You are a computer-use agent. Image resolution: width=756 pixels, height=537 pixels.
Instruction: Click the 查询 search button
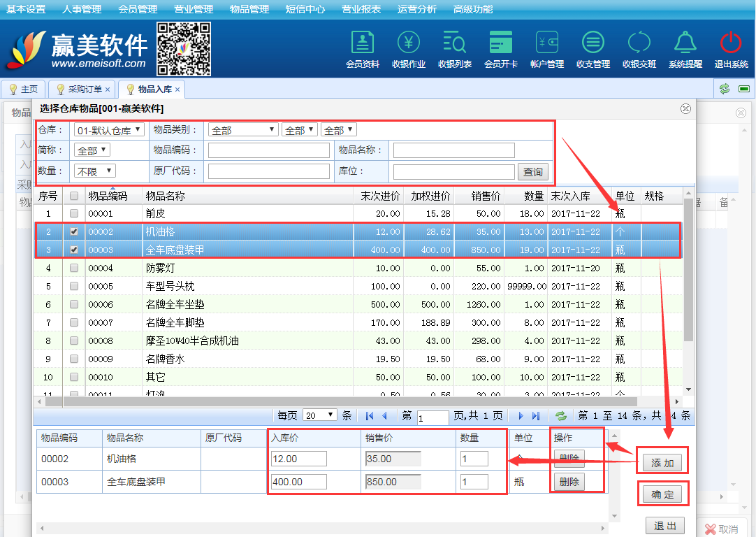tap(533, 172)
